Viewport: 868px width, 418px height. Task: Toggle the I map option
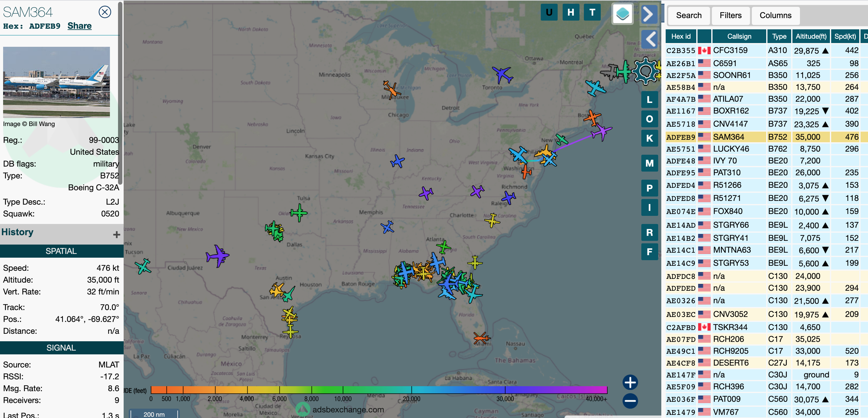tap(649, 207)
